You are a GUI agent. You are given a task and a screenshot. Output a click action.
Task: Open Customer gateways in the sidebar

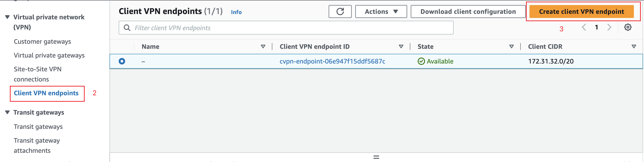click(42, 41)
